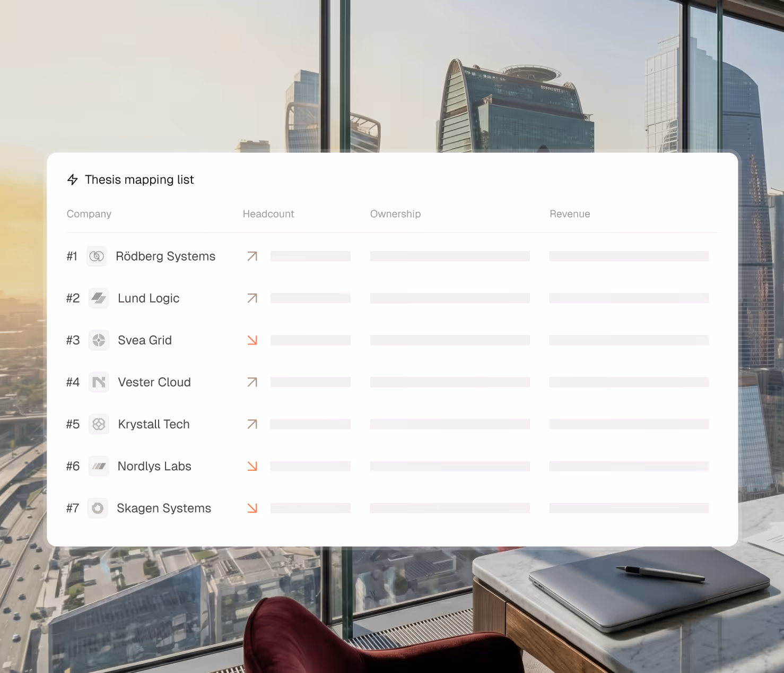This screenshot has width=784, height=673.
Task: Click the Revenue column header
Action: (x=570, y=214)
